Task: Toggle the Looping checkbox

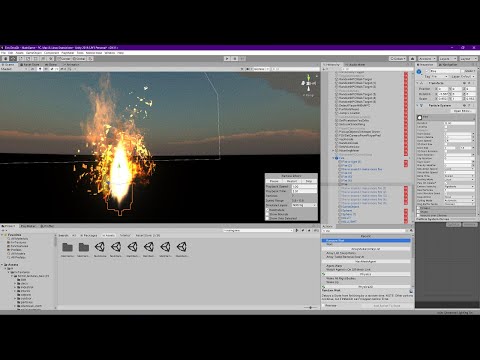Action: pos(446,127)
